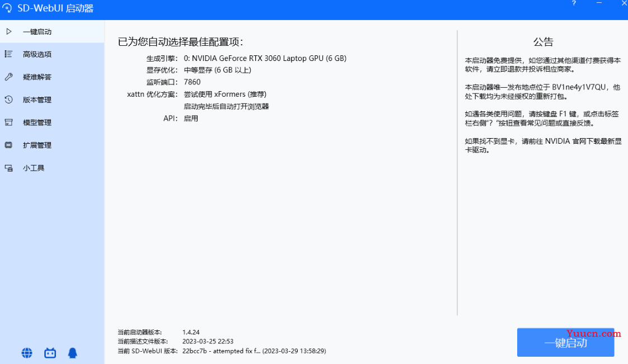Click the BV1ne4y1V7QU release location text
The width and height of the screenshot is (628, 364).
(x=579, y=87)
